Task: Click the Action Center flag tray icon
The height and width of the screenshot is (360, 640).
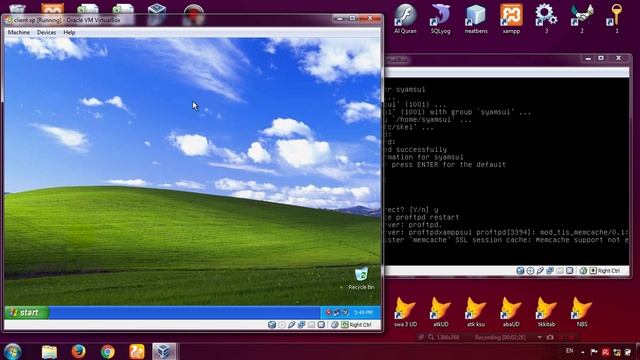Action: pyautogui.click(x=594, y=352)
